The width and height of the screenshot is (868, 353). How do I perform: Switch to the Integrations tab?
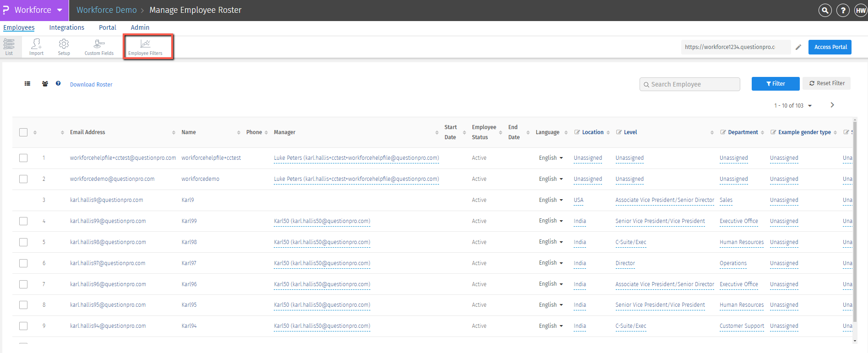67,27
